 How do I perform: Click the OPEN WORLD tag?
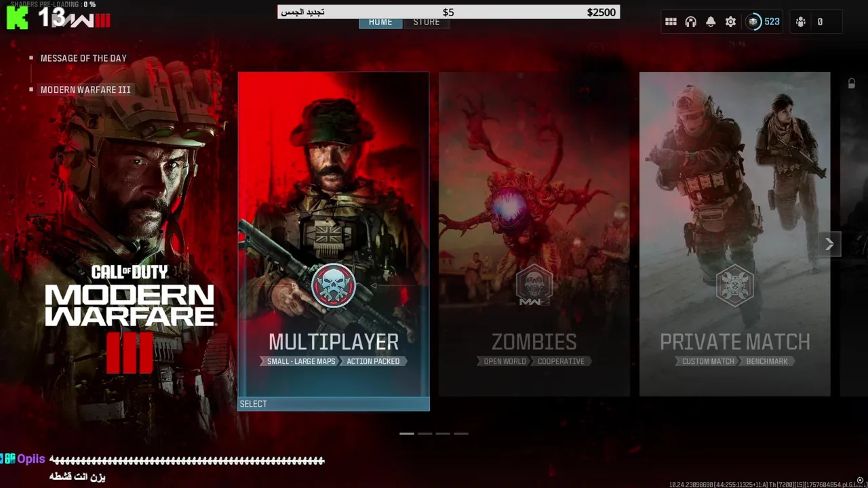coord(505,361)
